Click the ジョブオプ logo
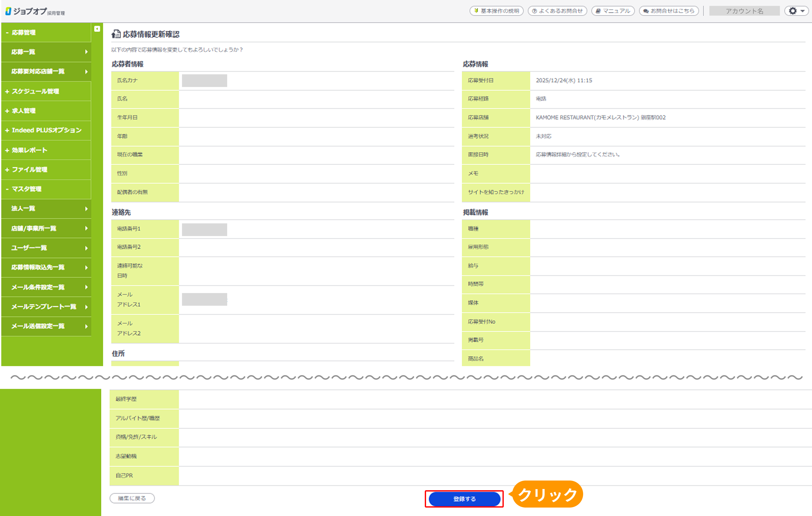Image resolution: width=812 pixels, height=516 pixels. coord(30,11)
